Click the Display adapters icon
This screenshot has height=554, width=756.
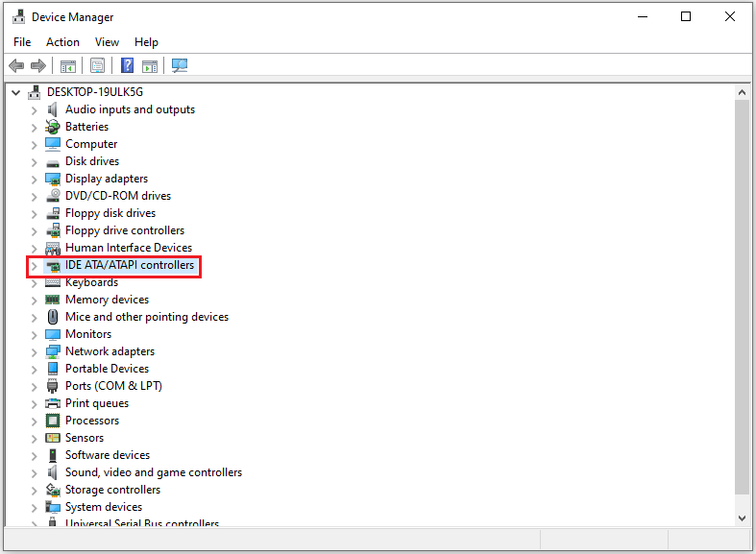click(x=53, y=179)
